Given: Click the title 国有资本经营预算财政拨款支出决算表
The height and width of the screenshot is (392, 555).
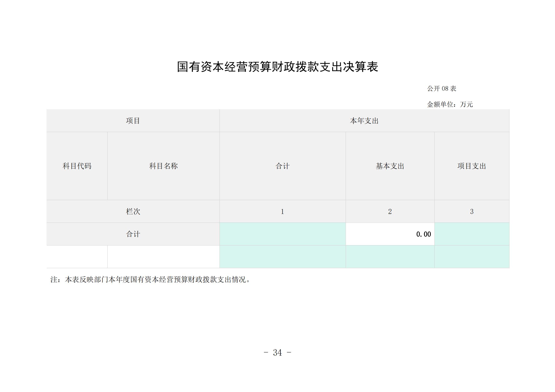Looking at the screenshot, I should coord(278,67).
